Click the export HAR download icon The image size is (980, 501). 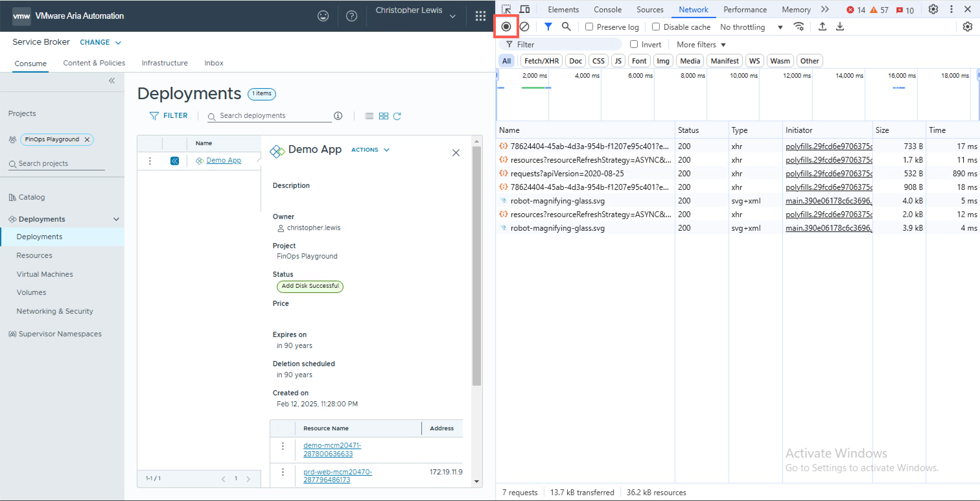[840, 27]
